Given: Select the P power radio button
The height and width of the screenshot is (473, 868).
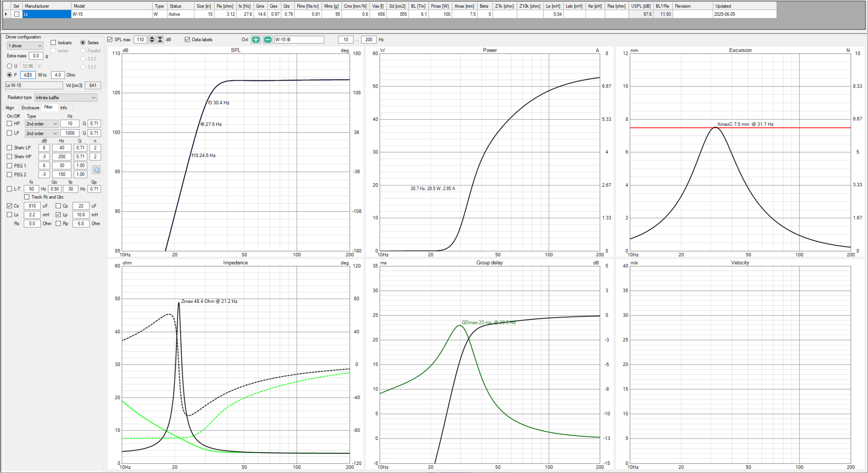Looking at the screenshot, I should (x=9, y=75).
